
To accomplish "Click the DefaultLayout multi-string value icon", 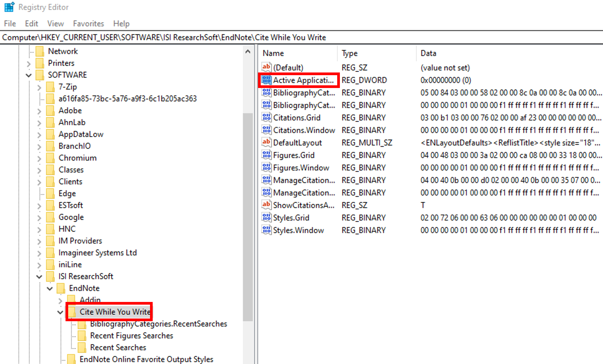I will [267, 142].
